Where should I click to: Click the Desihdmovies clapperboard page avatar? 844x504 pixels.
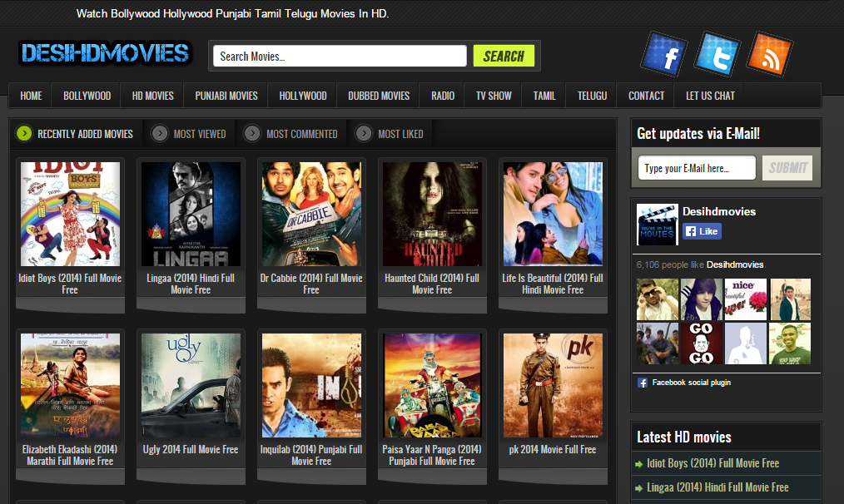(658, 225)
